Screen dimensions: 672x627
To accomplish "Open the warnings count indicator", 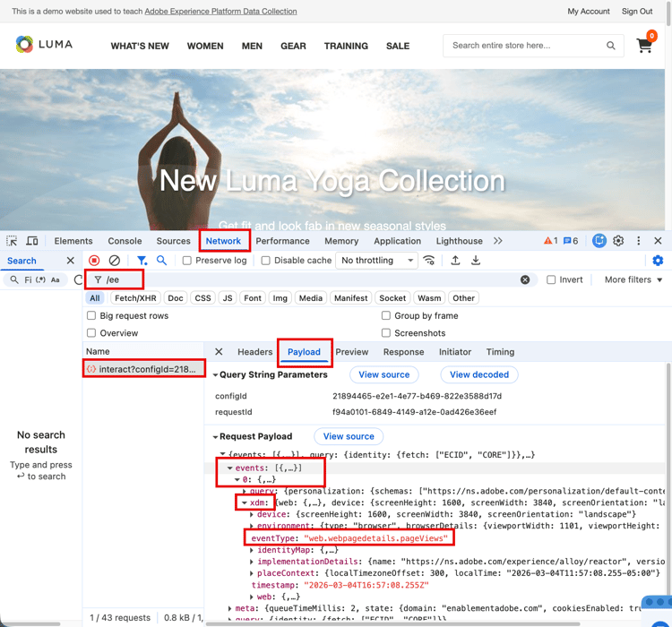I will [x=551, y=241].
